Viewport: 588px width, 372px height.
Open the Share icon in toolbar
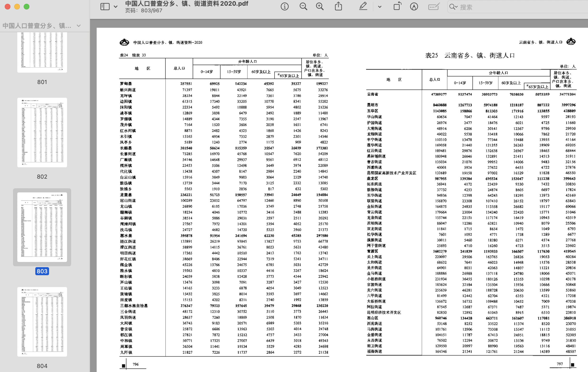coord(338,6)
